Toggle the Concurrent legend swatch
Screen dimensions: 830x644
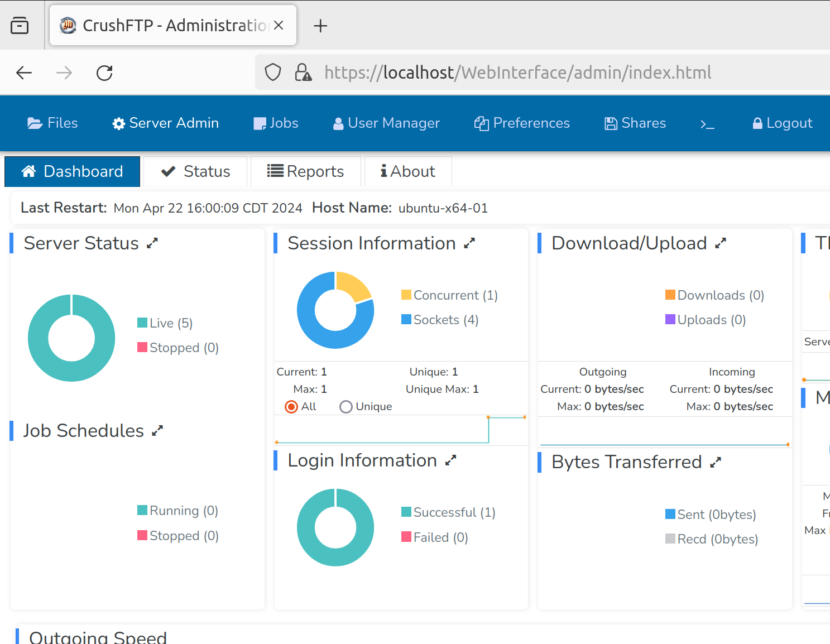[x=406, y=295]
